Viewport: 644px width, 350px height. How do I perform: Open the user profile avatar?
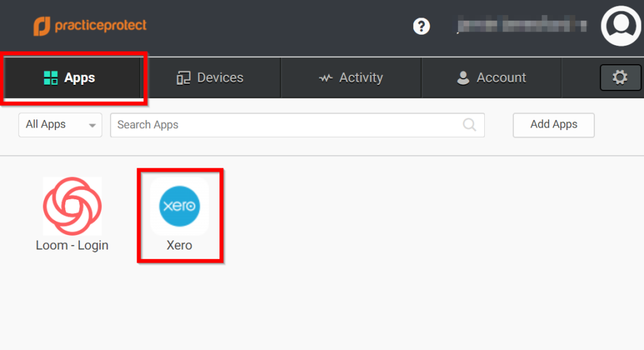(x=621, y=26)
